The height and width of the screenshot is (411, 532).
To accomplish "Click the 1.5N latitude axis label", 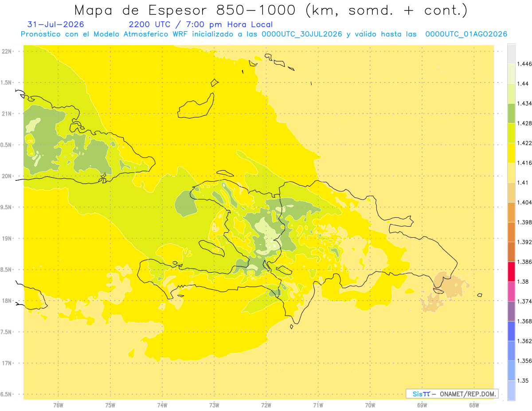I will 7,82.
